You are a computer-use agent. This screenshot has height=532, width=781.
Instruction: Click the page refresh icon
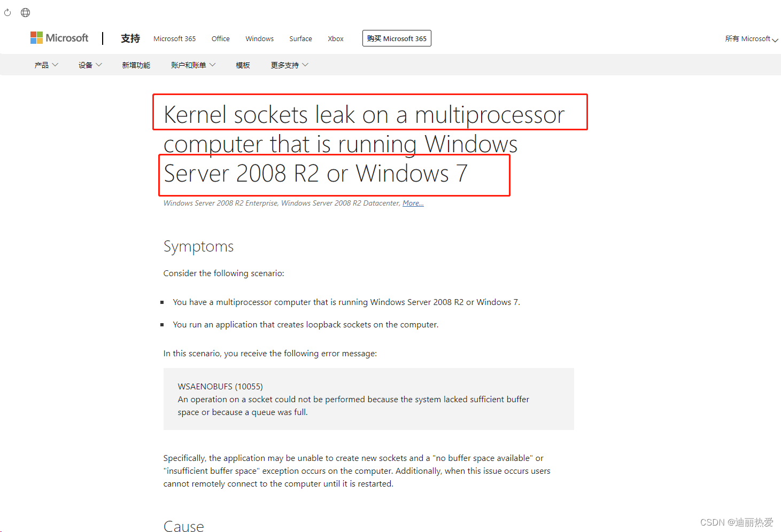click(x=7, y=12)
